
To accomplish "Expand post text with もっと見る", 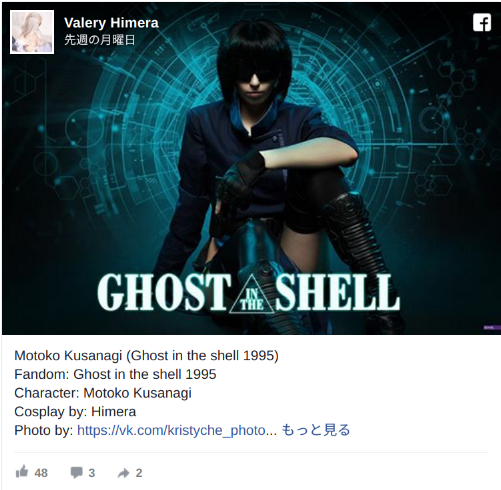I will tap(316, 430).
